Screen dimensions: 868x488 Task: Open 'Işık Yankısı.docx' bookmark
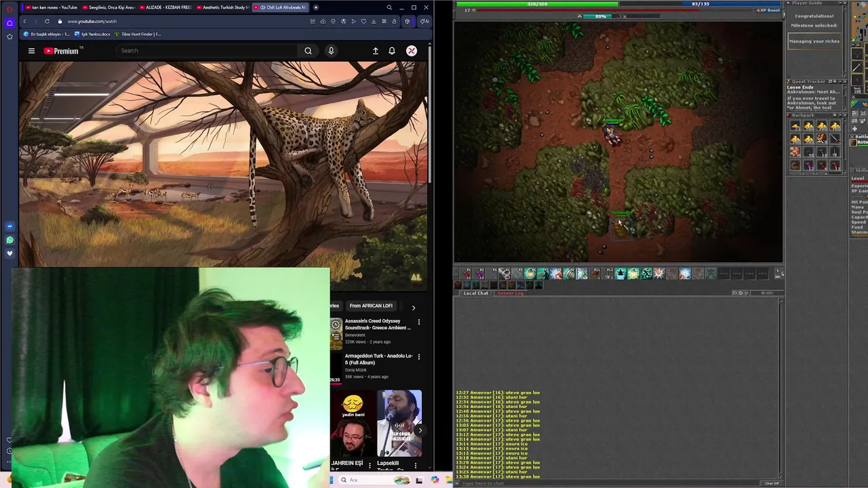[92, 34]
